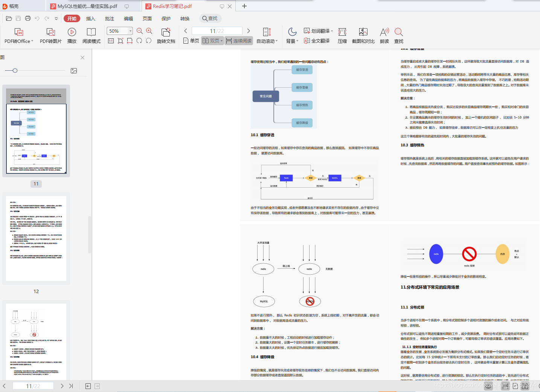Image resolution: width=540 pixels, height=392 pixels.
Task: Toggle 连续阅读 continuous reading mode
Action: [239, 41]
